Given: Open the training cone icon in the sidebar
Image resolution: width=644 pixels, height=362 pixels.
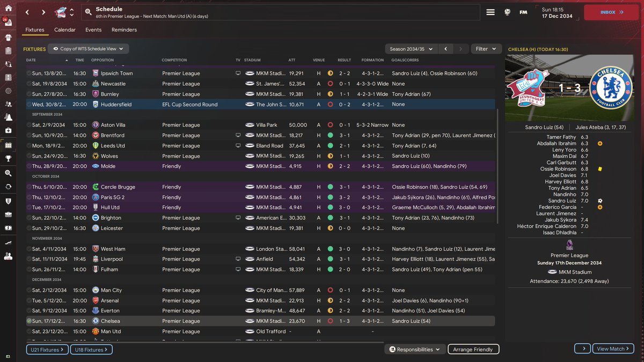Looking at the screenshot, I should [8, 117].
